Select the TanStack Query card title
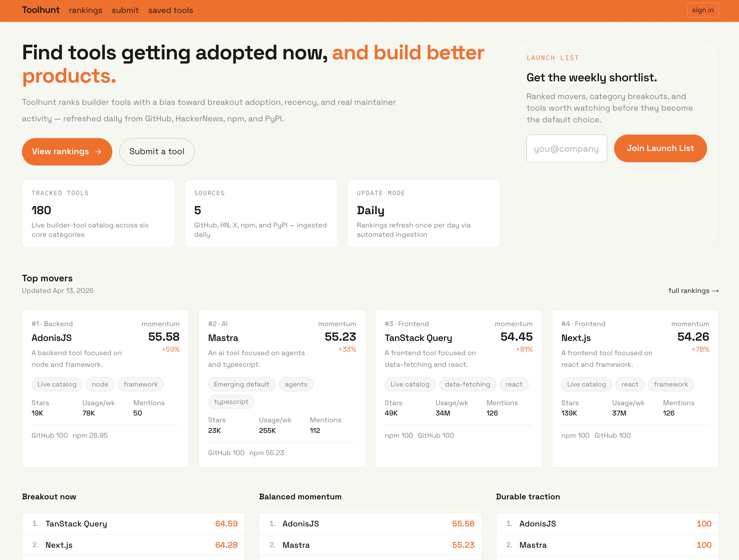739x560 pixels. pos(418,338)
